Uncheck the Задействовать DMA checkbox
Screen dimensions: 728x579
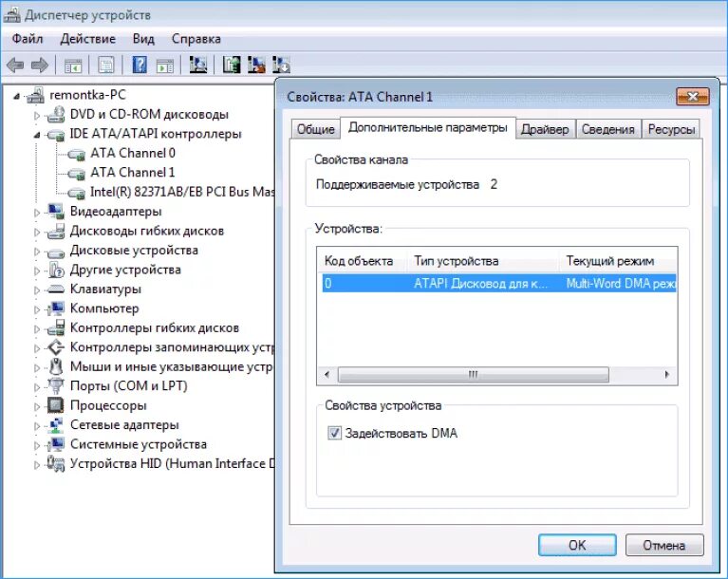(x=334, y=433)
